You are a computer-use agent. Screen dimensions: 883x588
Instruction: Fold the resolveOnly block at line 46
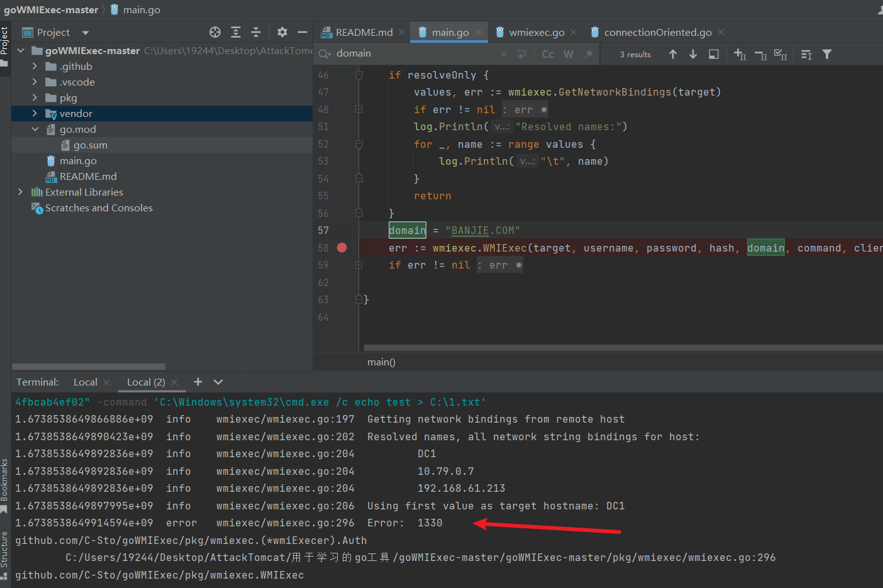pyautogui.click(x=358, y=75)
